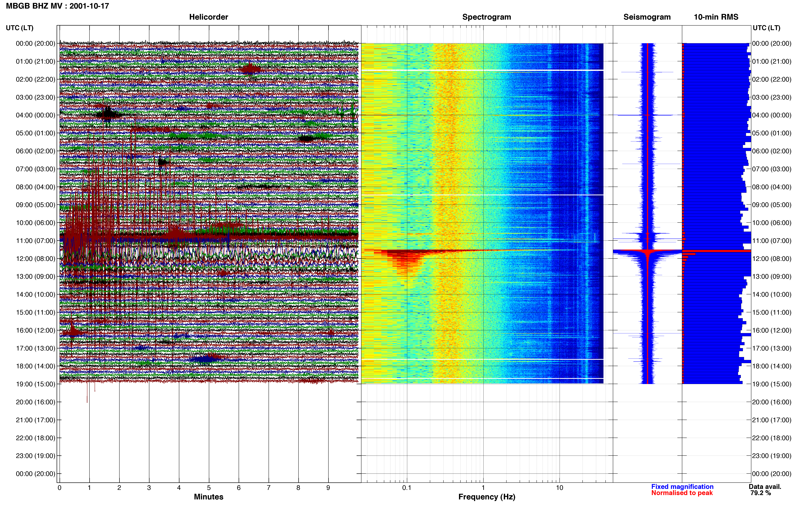812x508 pixels.
Task: Click '06:00 (02:00)' on the right time axis
Action: (772, 151)
